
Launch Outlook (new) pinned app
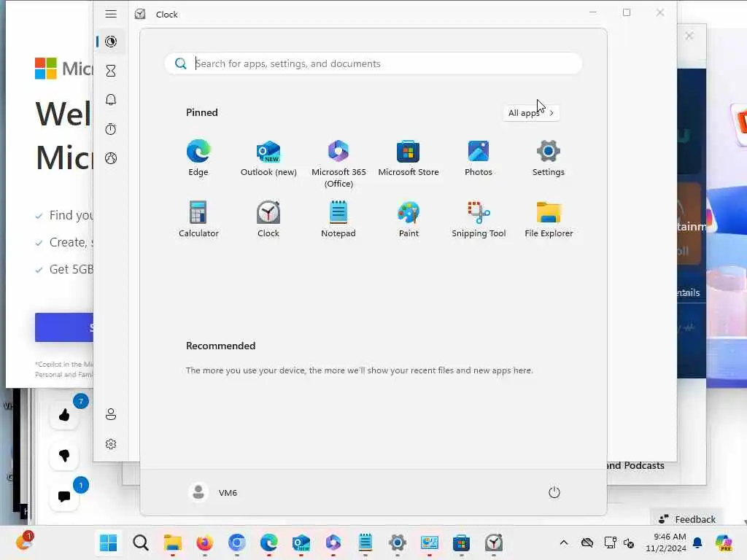point(268,158)
